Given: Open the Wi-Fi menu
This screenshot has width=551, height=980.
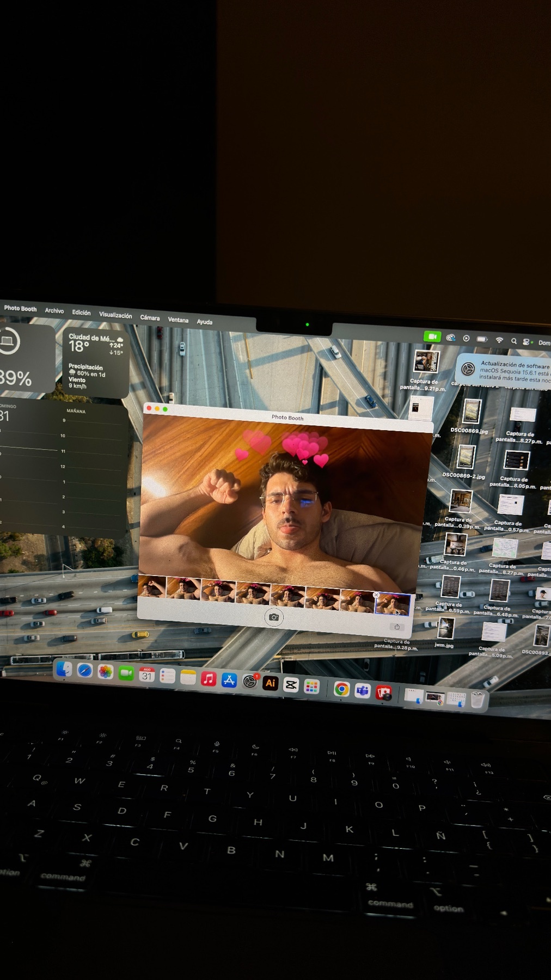Looking at the screenshot, I should click(499, 340).
